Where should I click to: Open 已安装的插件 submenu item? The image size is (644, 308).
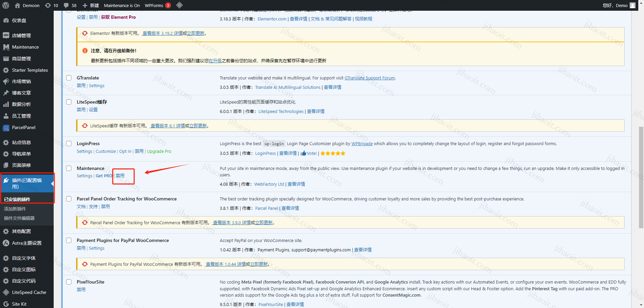(17, 199)
